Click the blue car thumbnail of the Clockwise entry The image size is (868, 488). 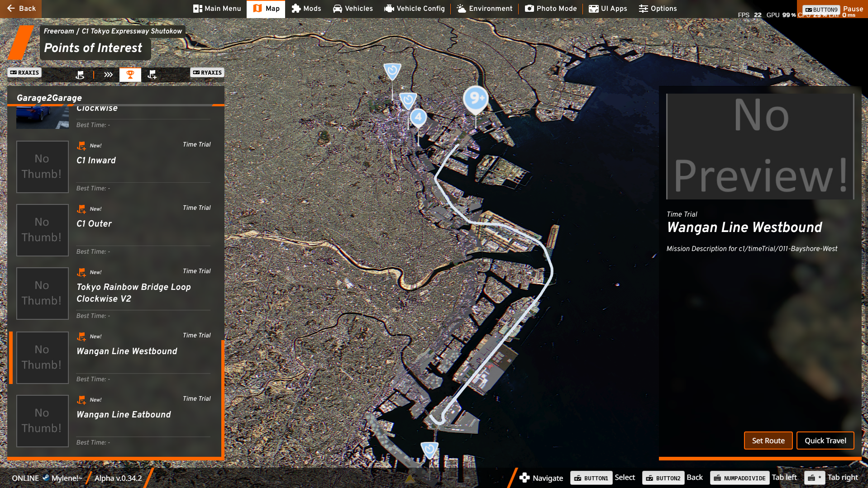43,118
